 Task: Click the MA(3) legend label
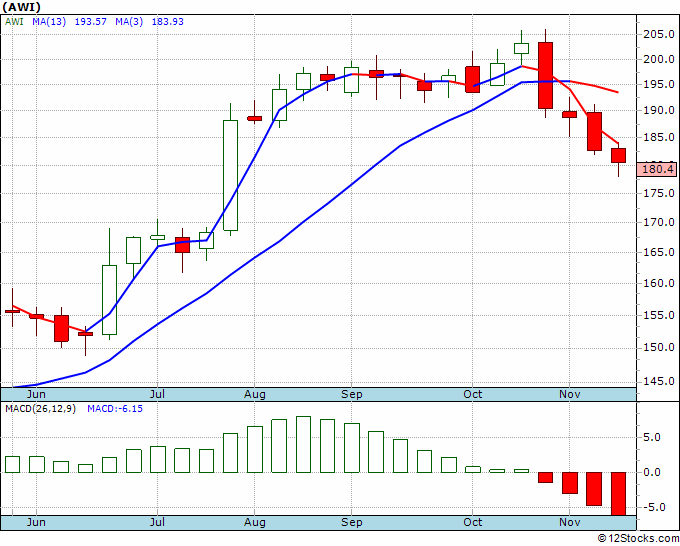(129, 21)
